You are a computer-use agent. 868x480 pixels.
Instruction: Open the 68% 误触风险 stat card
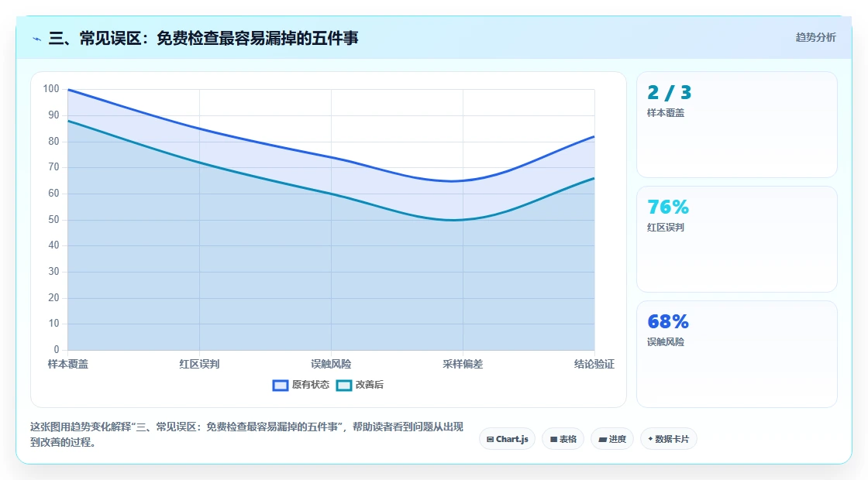click(737, 354)
